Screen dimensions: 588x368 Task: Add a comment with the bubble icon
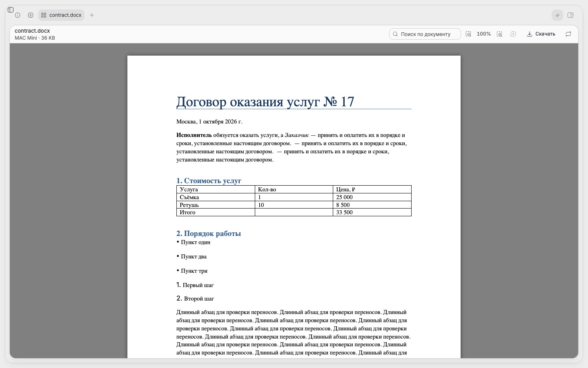point(513,34)
